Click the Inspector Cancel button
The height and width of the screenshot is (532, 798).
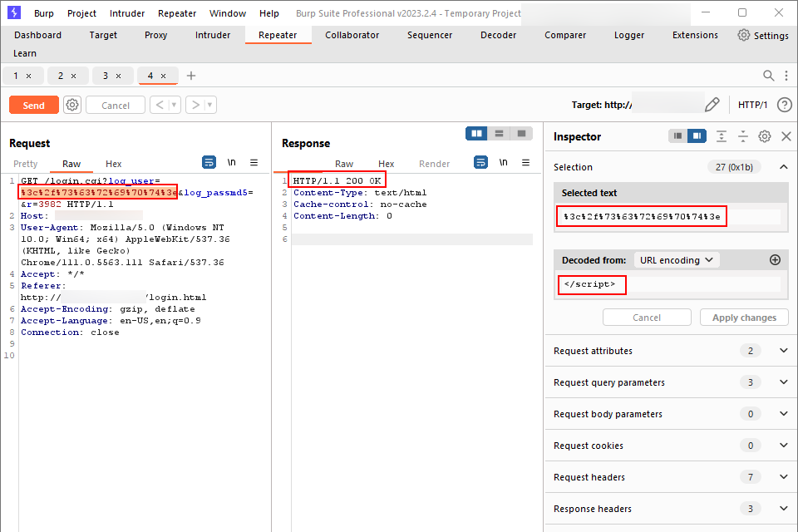click(647, 318)
